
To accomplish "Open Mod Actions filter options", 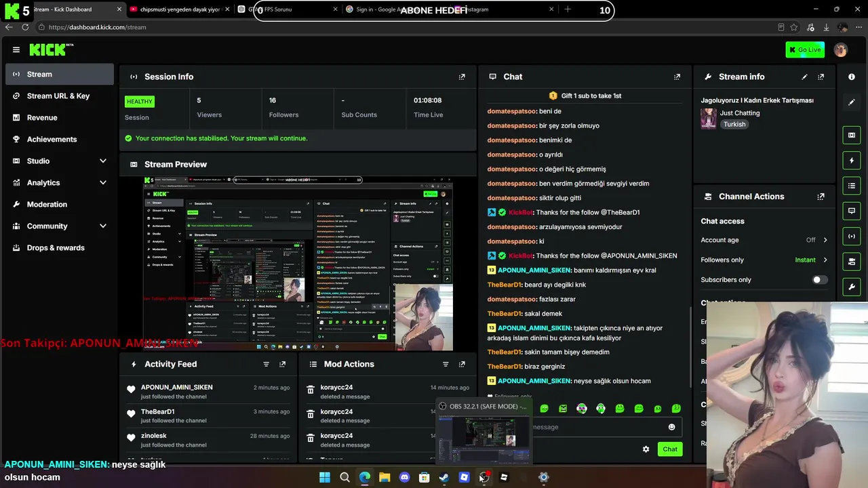I will pyautogui.click(x=446, y=364).
